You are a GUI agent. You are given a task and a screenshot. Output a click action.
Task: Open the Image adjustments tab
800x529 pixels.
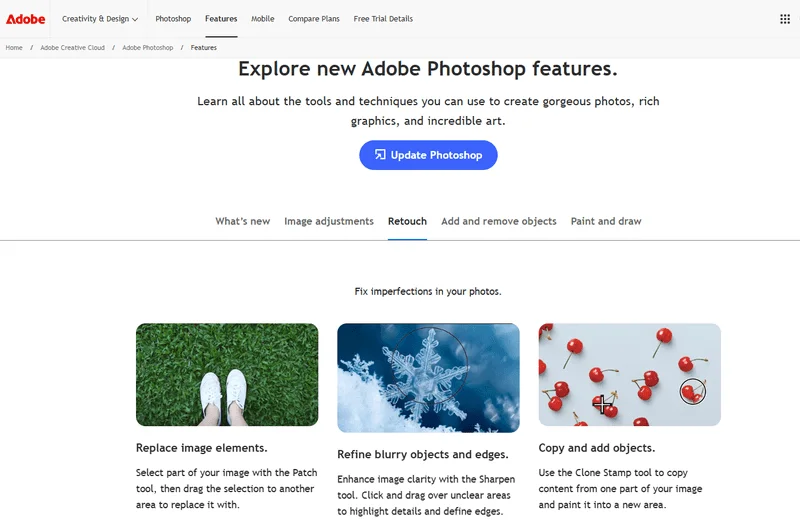point(329,221)
